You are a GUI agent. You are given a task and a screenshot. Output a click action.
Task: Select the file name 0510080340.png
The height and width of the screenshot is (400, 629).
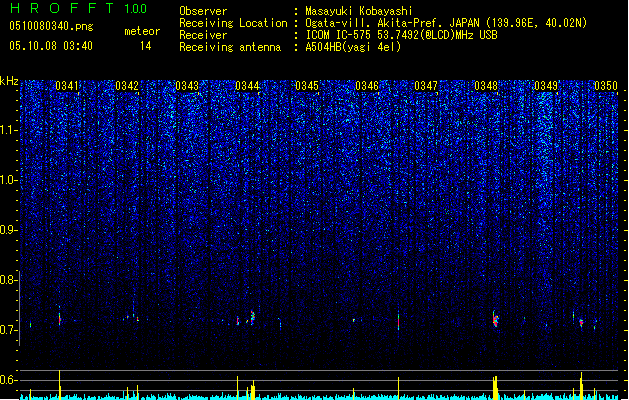(x=51, y=26)
